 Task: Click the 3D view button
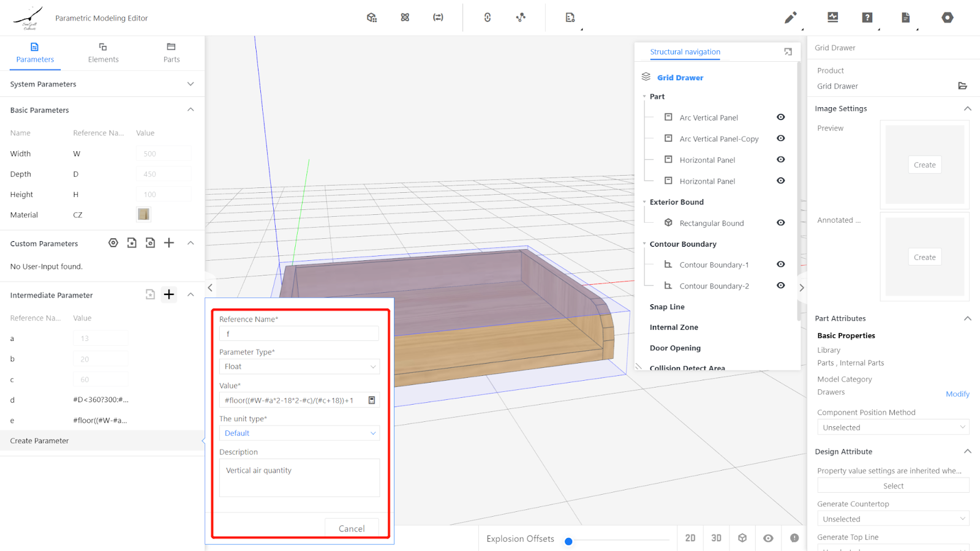(x=716, y=538)
